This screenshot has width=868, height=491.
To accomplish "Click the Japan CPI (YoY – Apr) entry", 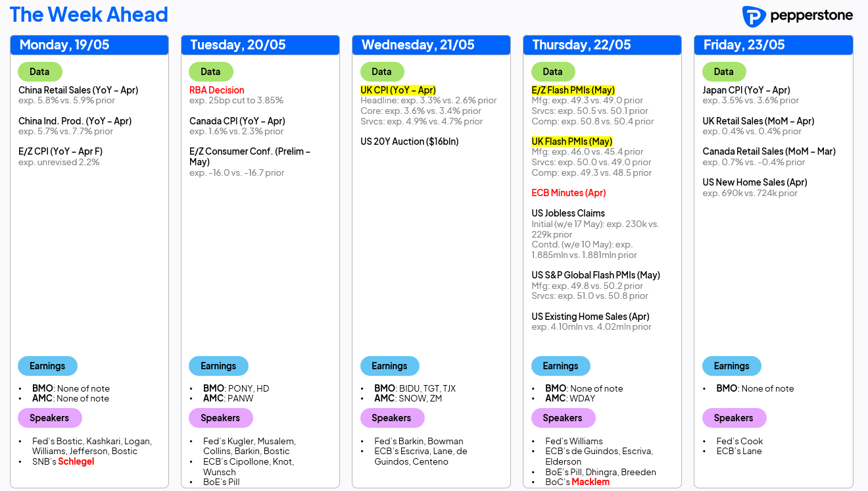I will click(x=746, y=90).
